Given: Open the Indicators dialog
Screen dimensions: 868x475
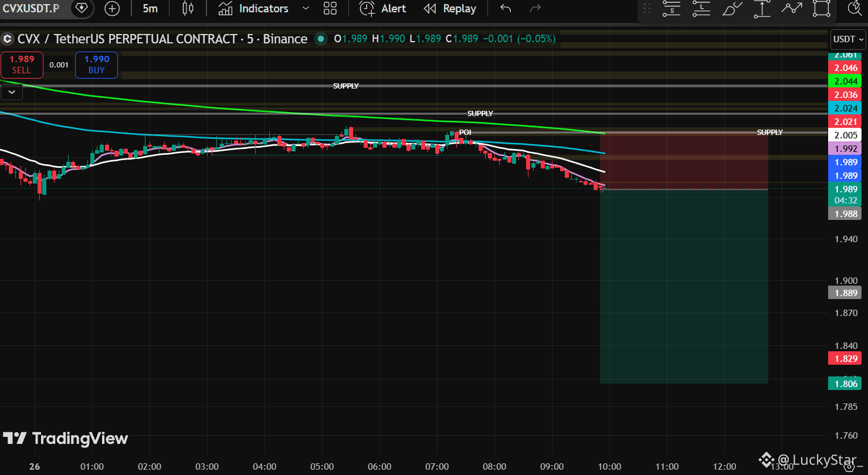Looking at the screenshot, I should (x=253, y=8).
